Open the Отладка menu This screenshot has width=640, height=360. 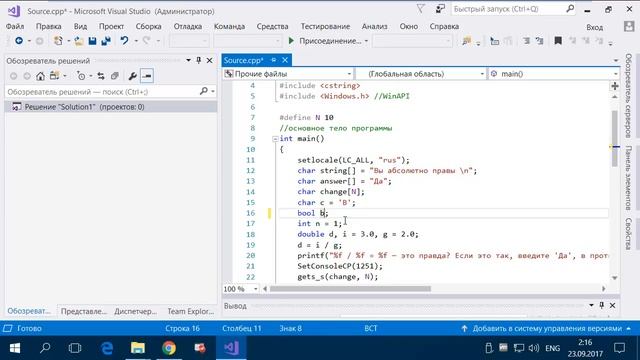188,27
